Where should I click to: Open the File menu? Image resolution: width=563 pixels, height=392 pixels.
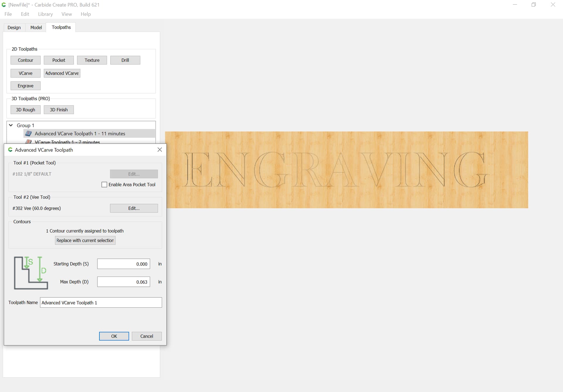click(8, 14)
